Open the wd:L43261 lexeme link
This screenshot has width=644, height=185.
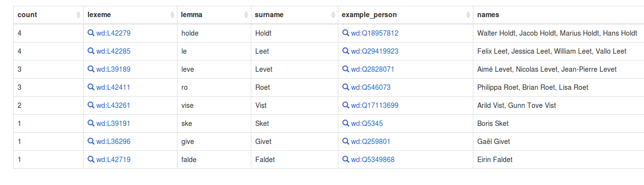click(113, 105)
